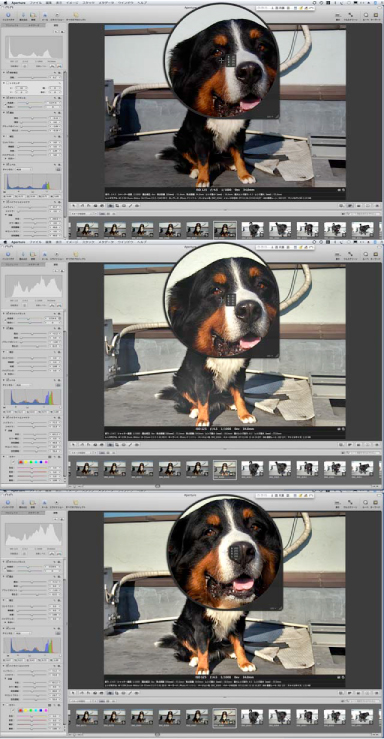Click the rotate tool icon in the top window tool strip

point(82,205)
